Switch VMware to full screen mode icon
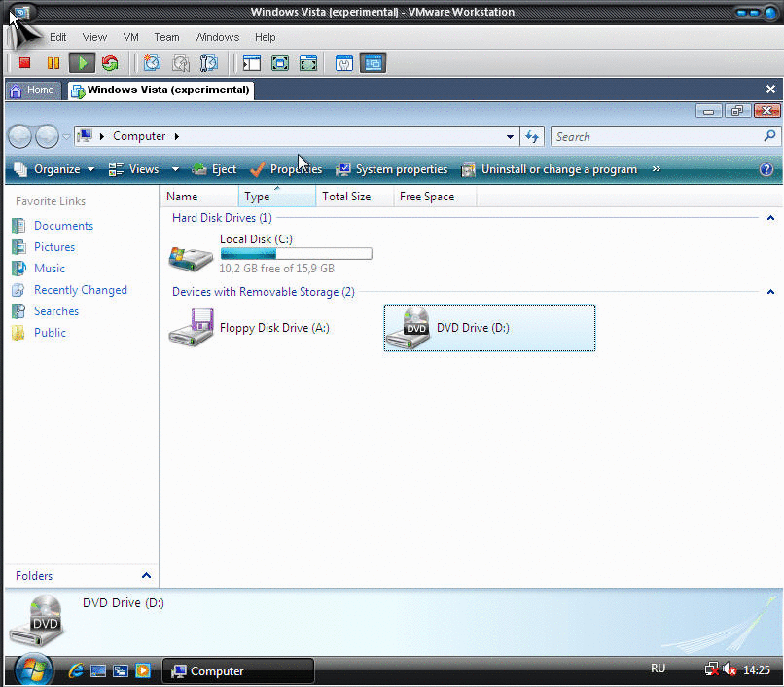Screen dimensions: 784x687 (280, 63)
